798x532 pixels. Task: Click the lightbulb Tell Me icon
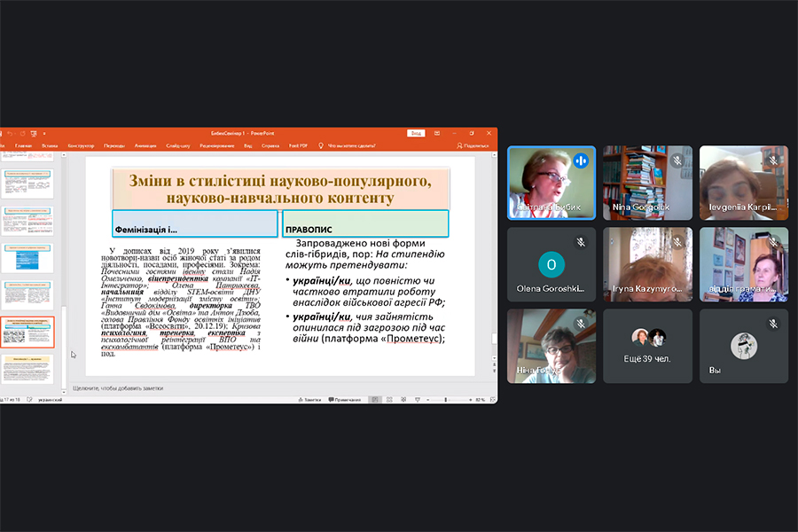[321, 145]
